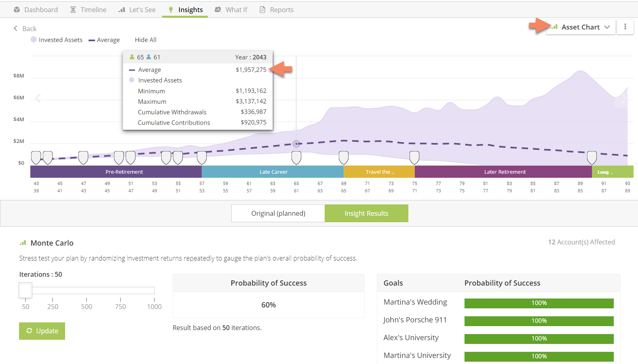Image resolution: width=638 pixels, height=364 pixels.
Task: Expand the Asset Chart dropdown
Action: pyautogui.click(x=581, y=27)
